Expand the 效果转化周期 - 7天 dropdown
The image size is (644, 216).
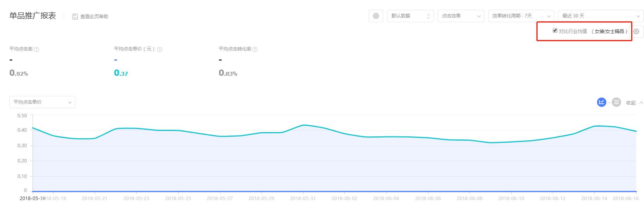(521, 16)
